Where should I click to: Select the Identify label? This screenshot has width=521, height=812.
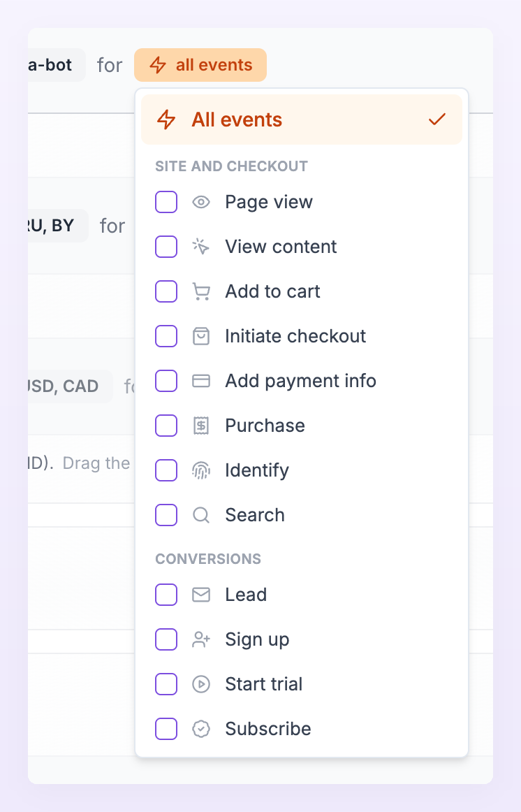(257, 470)
